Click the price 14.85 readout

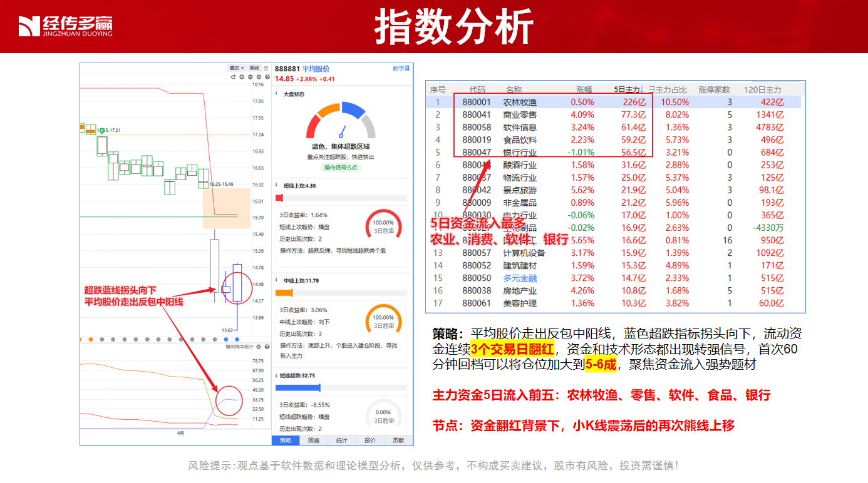[284, 79]
